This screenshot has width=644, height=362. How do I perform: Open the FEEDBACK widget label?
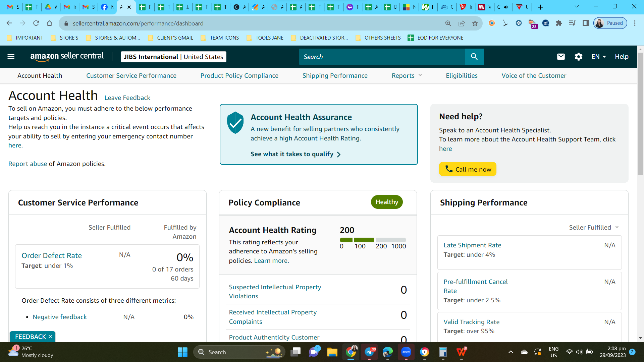click(30, 337)
